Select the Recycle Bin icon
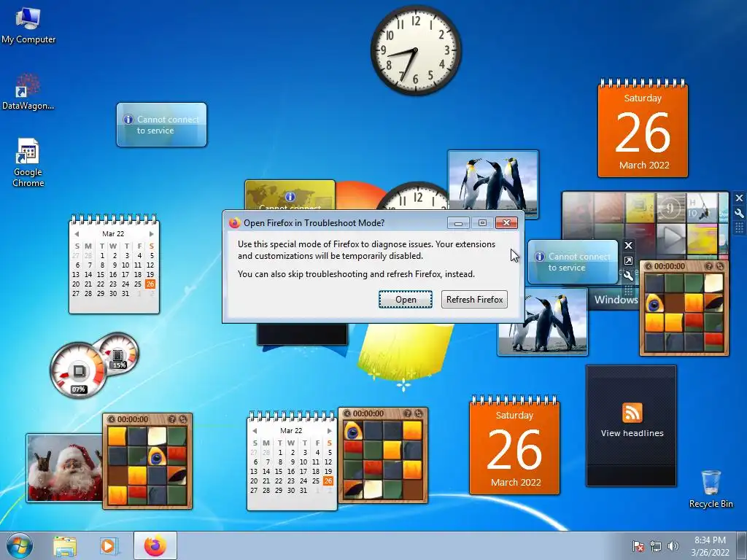Viewport: 747px width, 560px height. tap(711, 489)
